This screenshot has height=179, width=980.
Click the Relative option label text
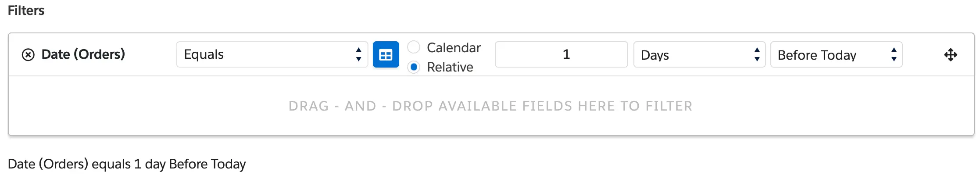pyautogui.click(x=450, y=67)
